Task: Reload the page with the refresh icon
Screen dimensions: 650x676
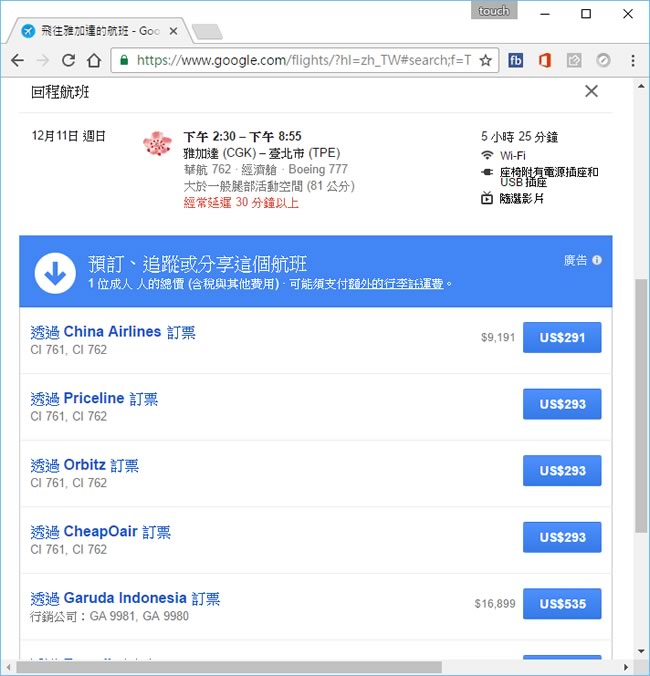Action: [69, 60]
